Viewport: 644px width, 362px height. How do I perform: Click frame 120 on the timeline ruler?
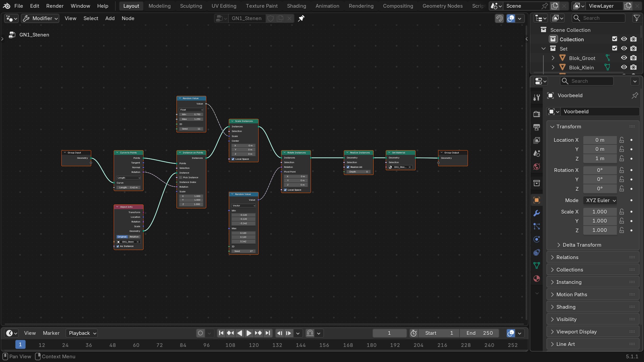(254, 345)
